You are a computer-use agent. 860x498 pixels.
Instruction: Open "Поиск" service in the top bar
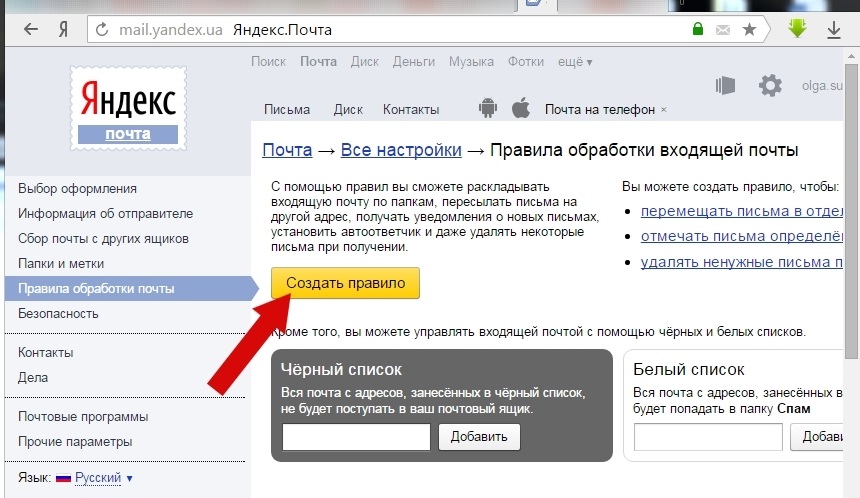coord(268,61)
